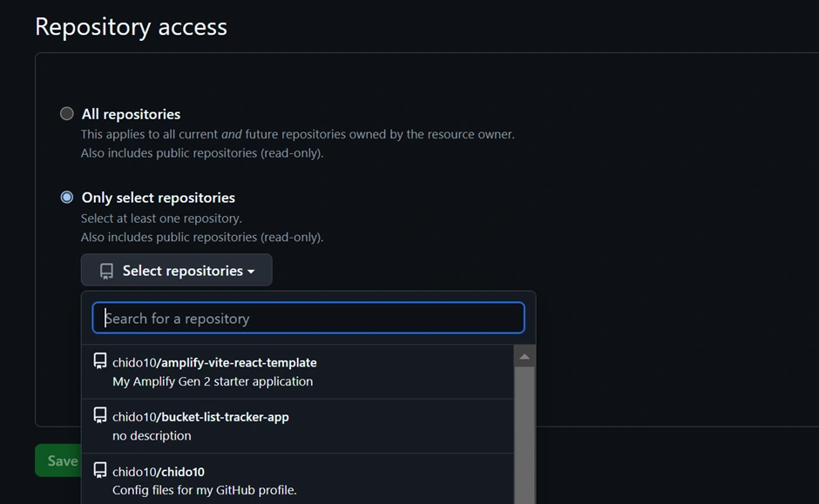Choose chido10/amplify-vite-react-template from the list
The width and height of the screenshot is (819, 504).
[214, 362]
